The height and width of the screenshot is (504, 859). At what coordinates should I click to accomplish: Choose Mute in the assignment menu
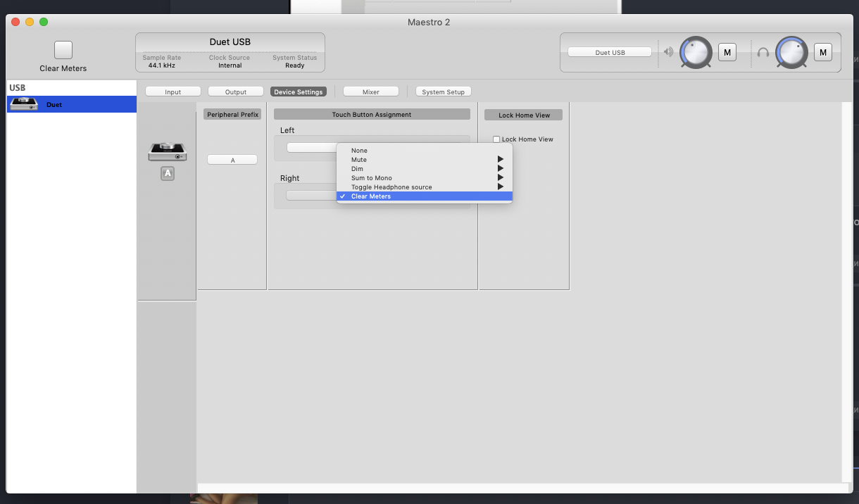pos(425,160)
